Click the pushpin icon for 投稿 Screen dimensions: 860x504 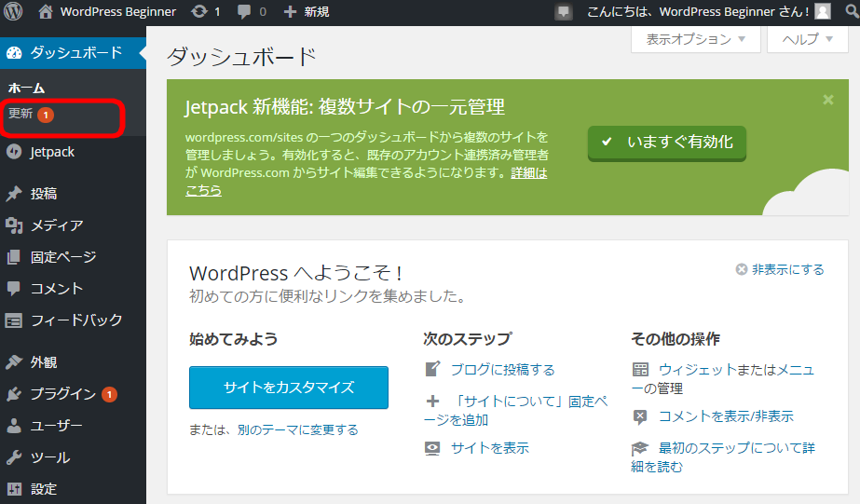click(x=14, y=194)
